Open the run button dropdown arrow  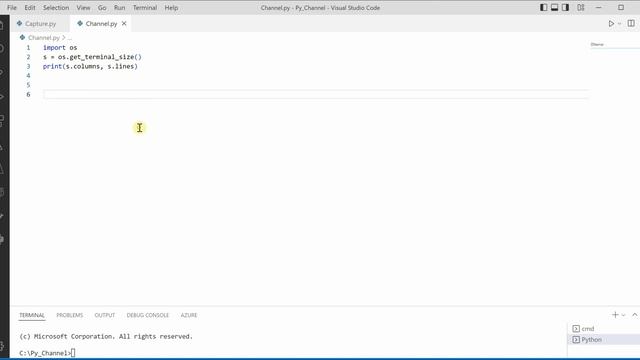click(x=620, y=24)
